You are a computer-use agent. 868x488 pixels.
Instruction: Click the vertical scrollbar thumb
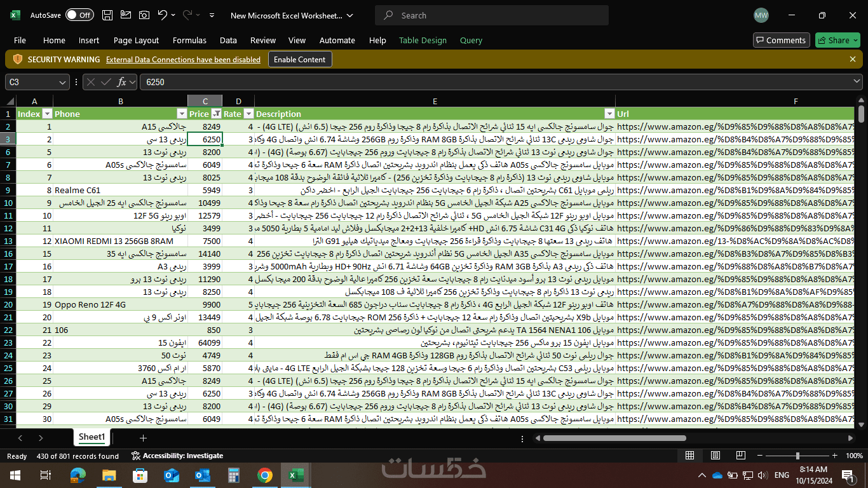click(862, 114)
